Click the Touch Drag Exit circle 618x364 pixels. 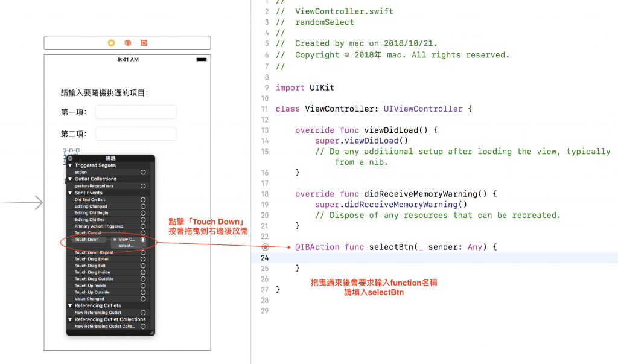pyautogui.click(x=143, y=266)
